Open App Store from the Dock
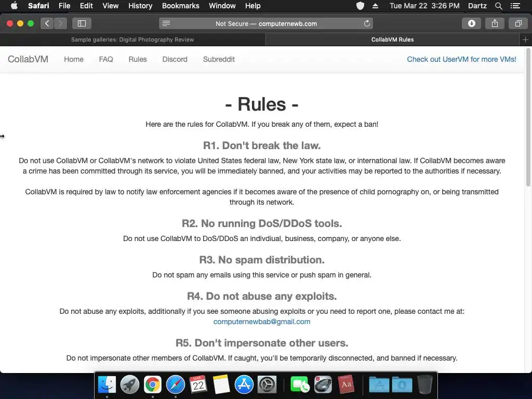532x399 pixels. point(244,385)
